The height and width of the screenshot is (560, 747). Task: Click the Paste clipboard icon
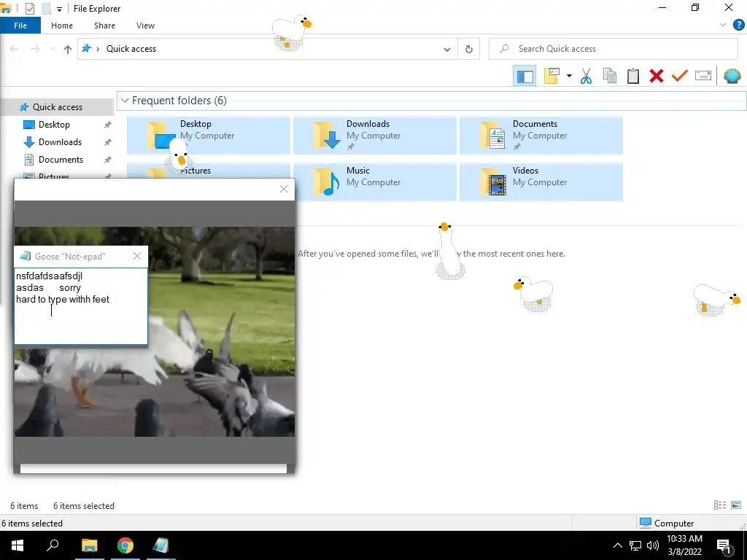(x=632, y=76)
